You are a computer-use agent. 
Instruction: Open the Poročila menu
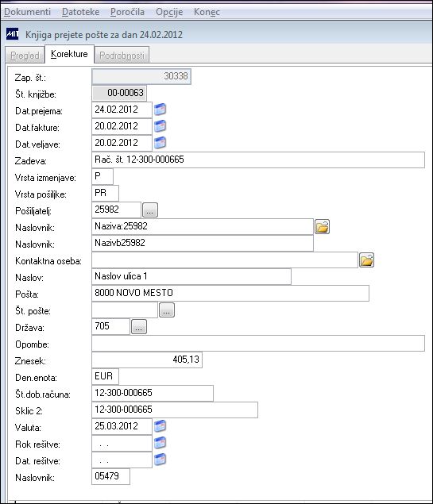(127, 12)
